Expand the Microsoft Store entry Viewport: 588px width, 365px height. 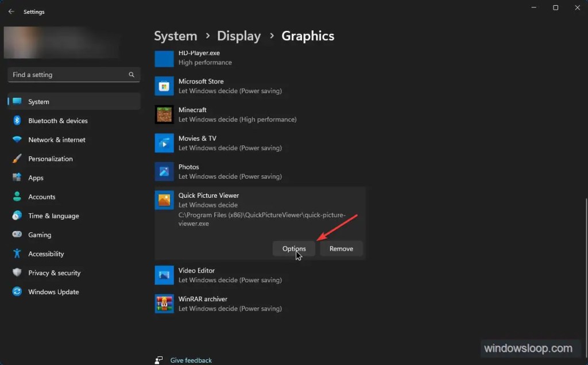click(260, 86)
